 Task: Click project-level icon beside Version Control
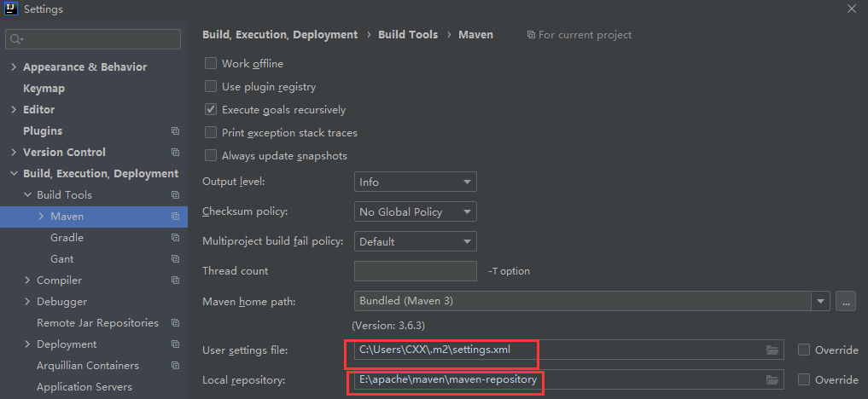(x=176, y=152)
